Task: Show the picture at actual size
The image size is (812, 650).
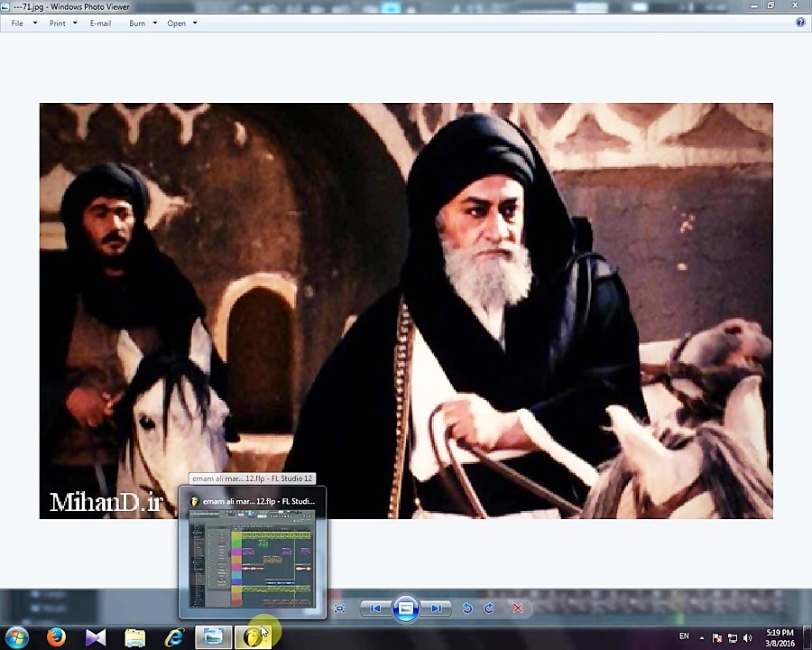Action: pos(340,608)
